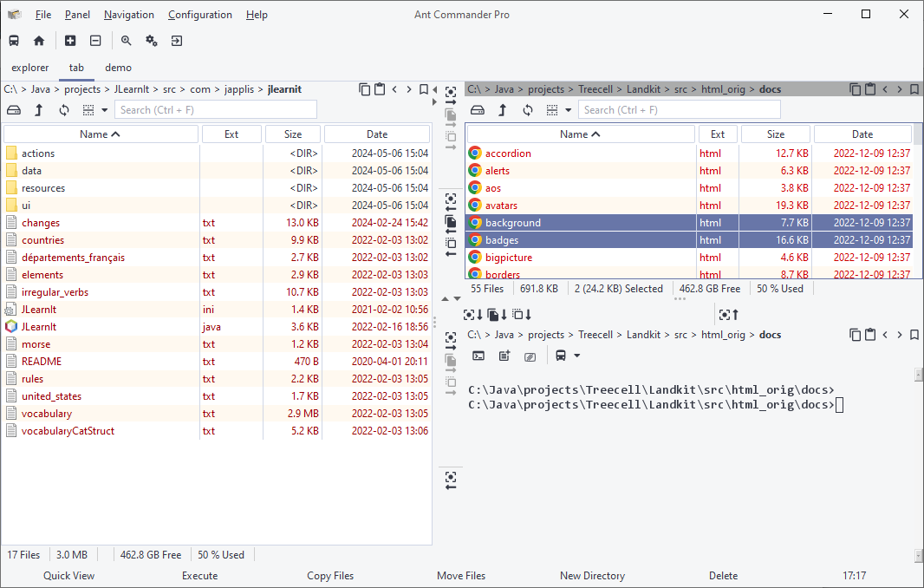
Task: Bookmark the docs folder in the right panel
Action: [914, 89]
